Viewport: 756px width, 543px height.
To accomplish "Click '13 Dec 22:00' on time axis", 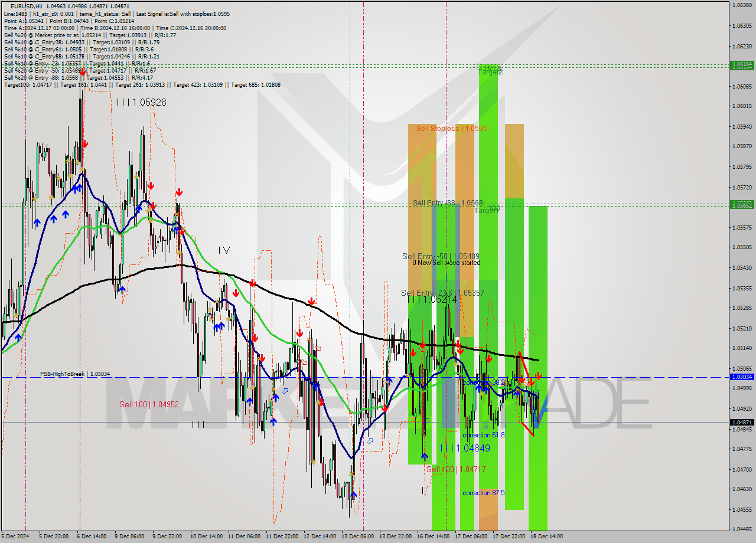I will pyautogui.click(x=395, y=537).
